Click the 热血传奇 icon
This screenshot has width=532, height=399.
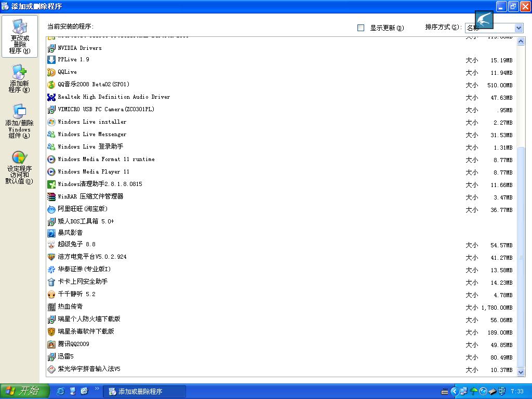pyautogui.click(x=51, y=307)
